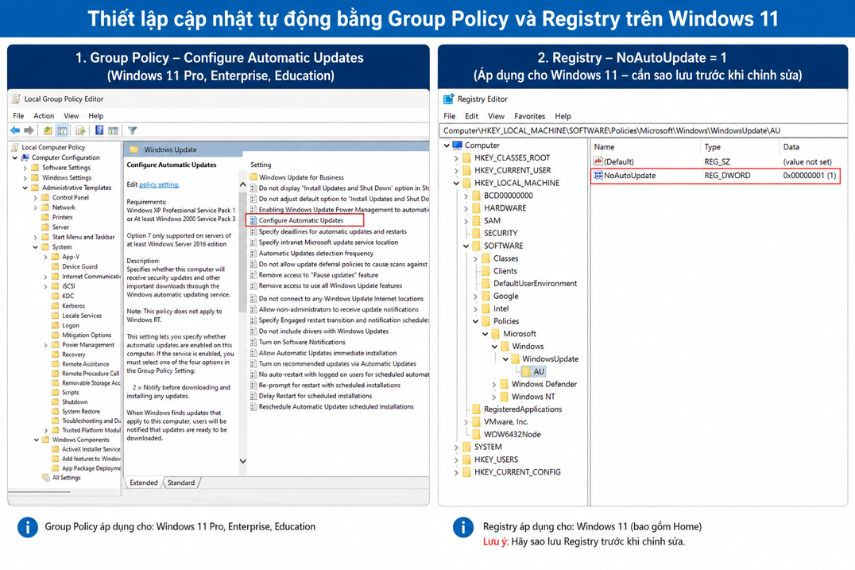This screenshot has width=855, height=570.
Task: Select the RegisteredApplications registry key
Action: click(522, 409)
